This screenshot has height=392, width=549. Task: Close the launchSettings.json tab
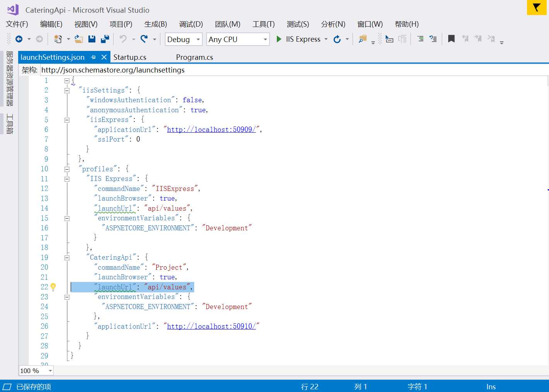pyautogui.click(x=104, y=57)
